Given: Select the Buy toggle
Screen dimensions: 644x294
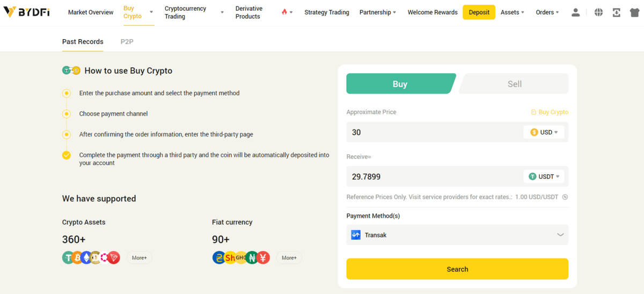Looking at the screenshot, I should pos(400,84).
